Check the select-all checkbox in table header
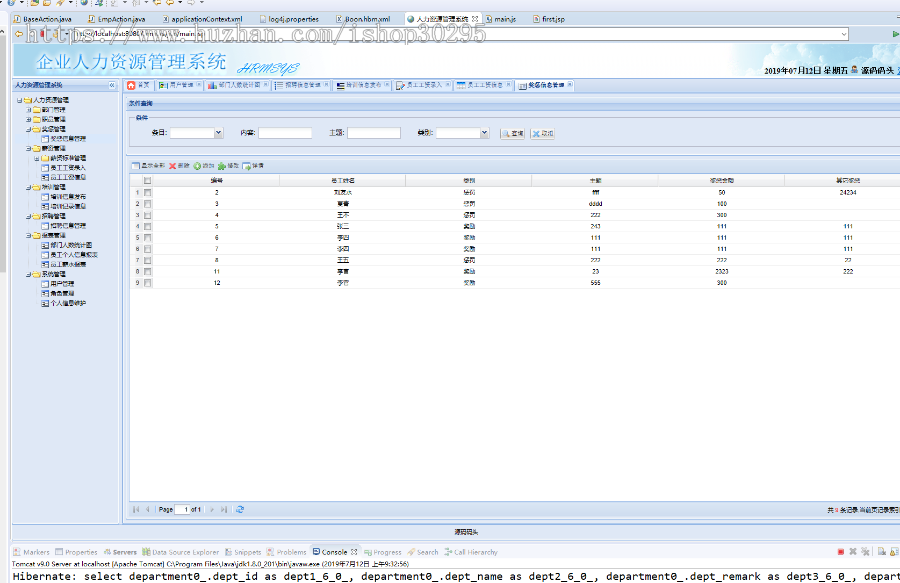Screen dimensions: 900x583 tap(148, 181)
